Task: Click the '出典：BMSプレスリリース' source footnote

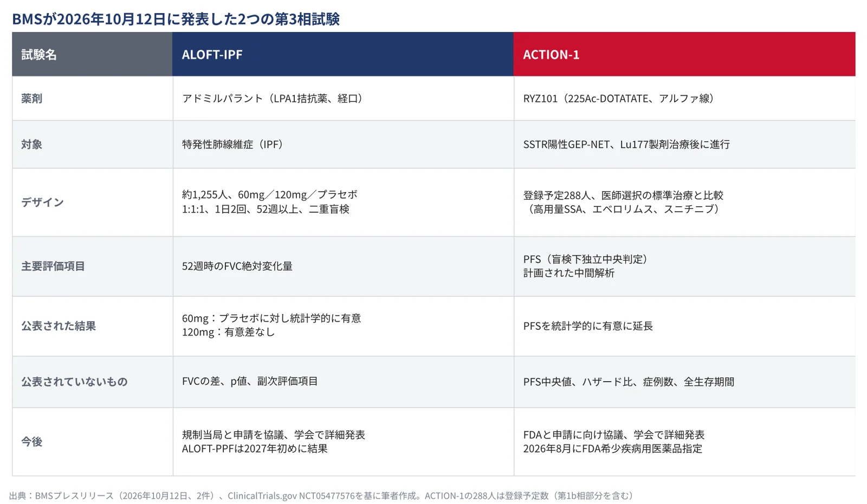Action: 321,496
